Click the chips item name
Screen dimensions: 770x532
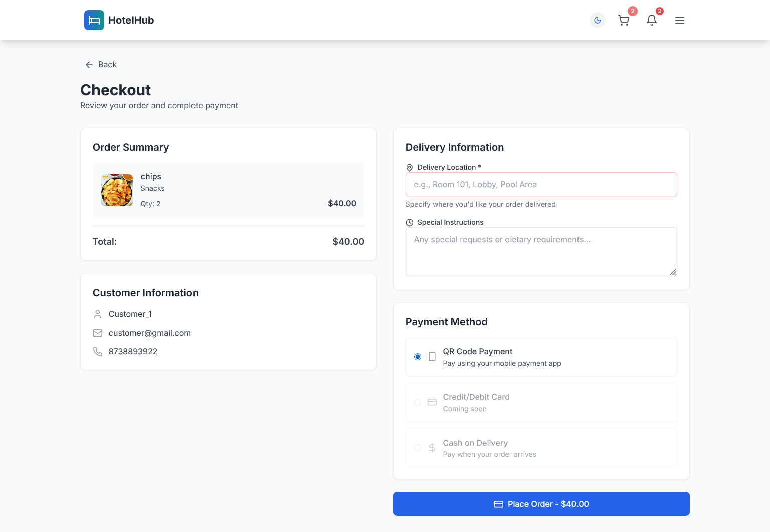coord(151,177)
